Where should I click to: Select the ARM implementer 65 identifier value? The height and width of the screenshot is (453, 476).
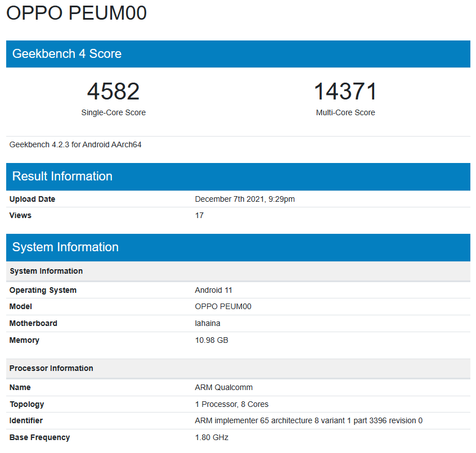309,421
